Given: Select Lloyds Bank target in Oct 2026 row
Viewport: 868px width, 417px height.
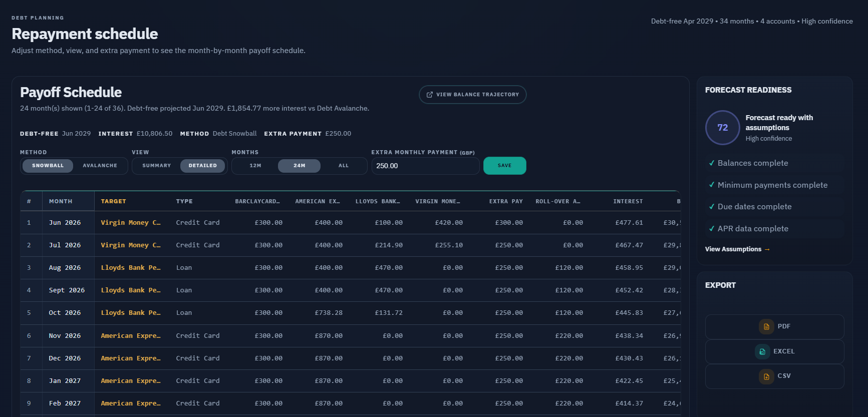Looking at the screenshot, I should point(131,313).
